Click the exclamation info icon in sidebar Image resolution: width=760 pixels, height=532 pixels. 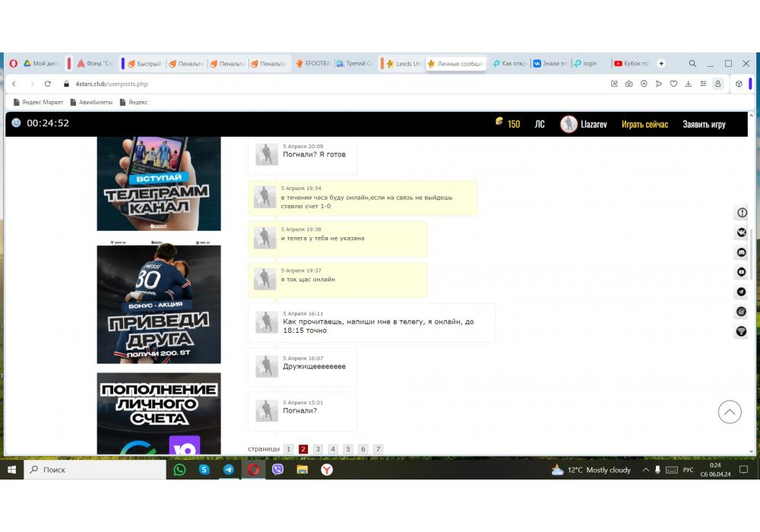click(741, 213)
